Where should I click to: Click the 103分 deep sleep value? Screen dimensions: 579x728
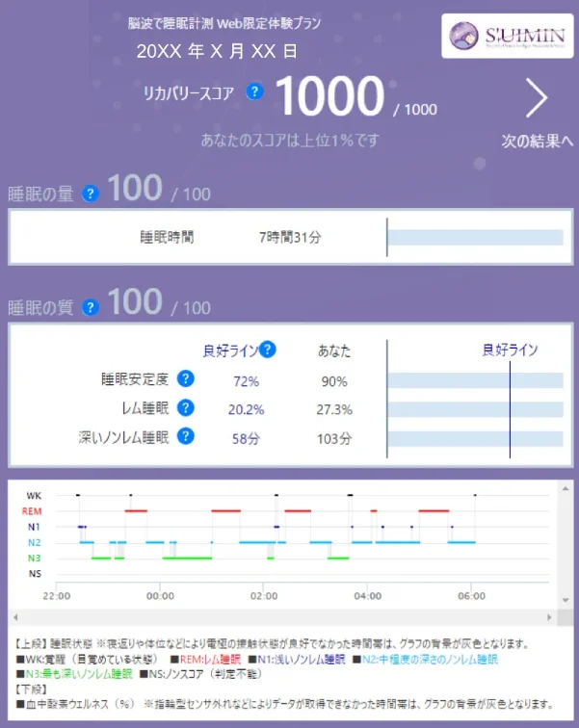tap(334, 439)
